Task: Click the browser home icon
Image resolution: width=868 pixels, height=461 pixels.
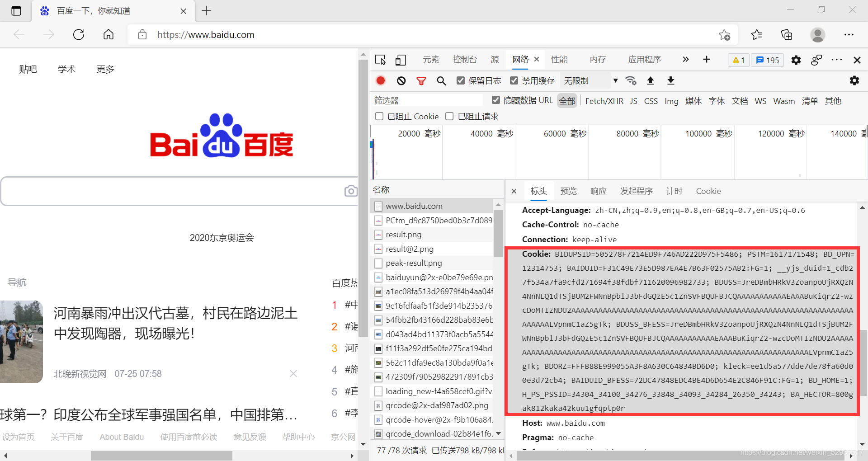Action: (x=108, y=34)
